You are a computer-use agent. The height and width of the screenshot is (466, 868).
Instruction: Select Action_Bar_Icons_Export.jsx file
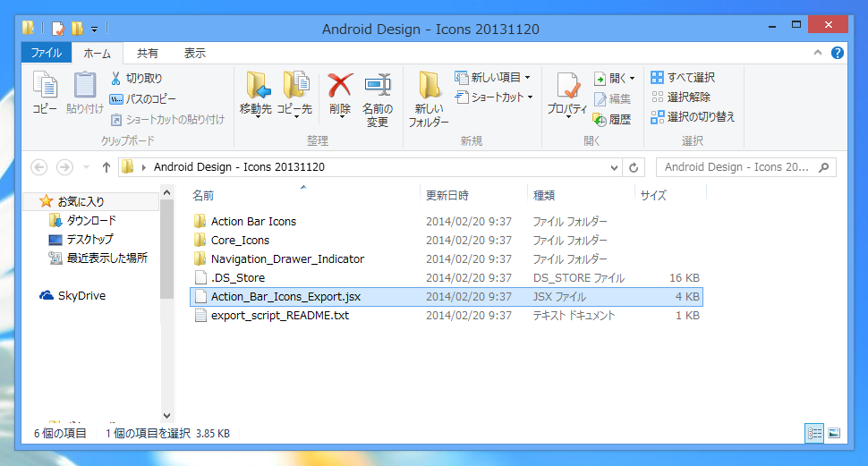point(447,297)
